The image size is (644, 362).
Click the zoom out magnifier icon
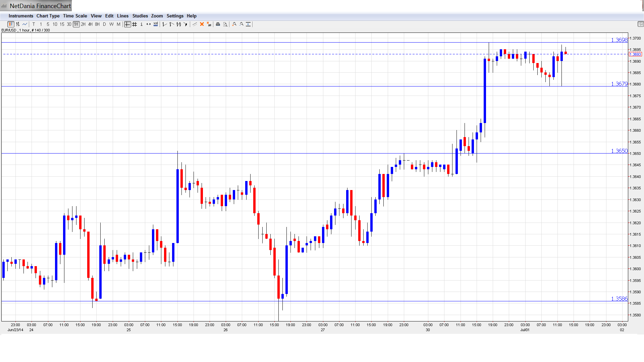point(241,24)
